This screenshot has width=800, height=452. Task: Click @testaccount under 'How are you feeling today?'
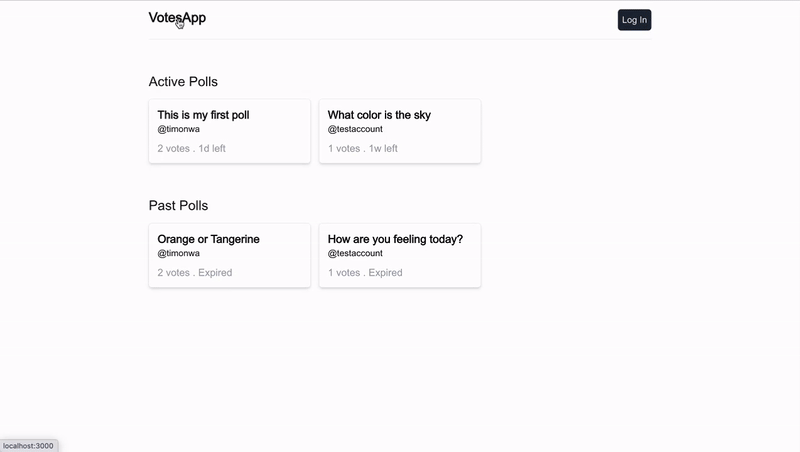point(355,253)
